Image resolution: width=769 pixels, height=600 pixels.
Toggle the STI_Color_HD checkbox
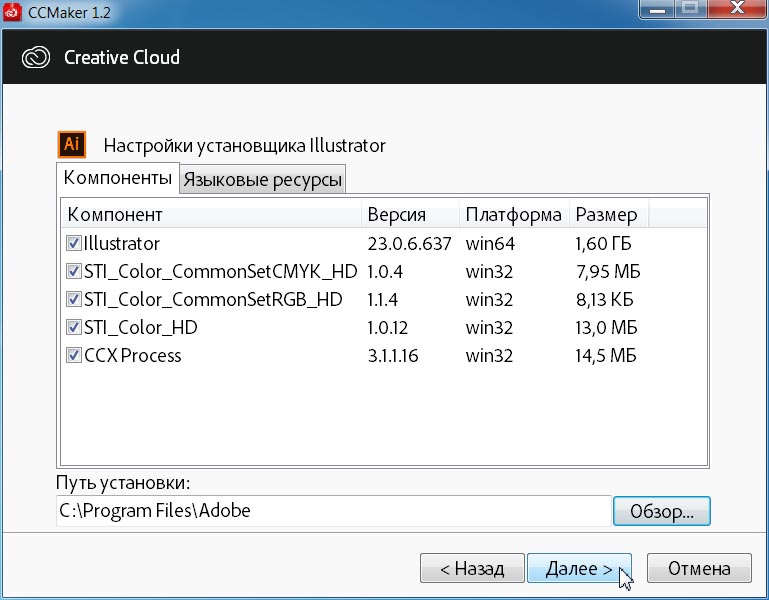(74, 327)
